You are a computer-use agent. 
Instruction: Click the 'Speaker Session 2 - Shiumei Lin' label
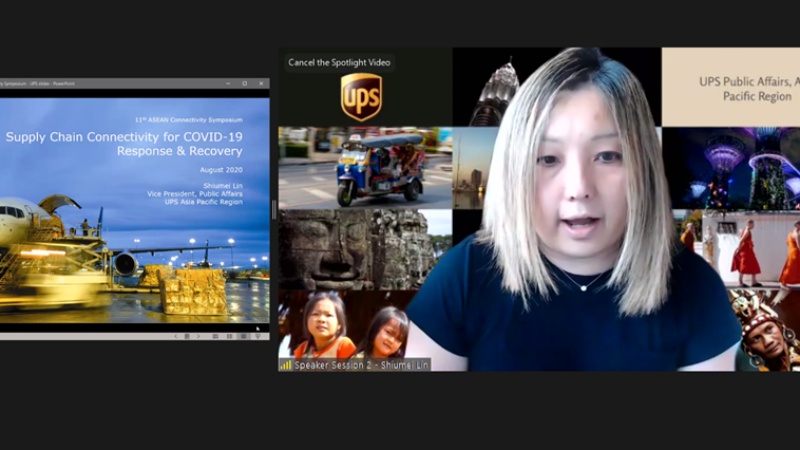[361, 365]
